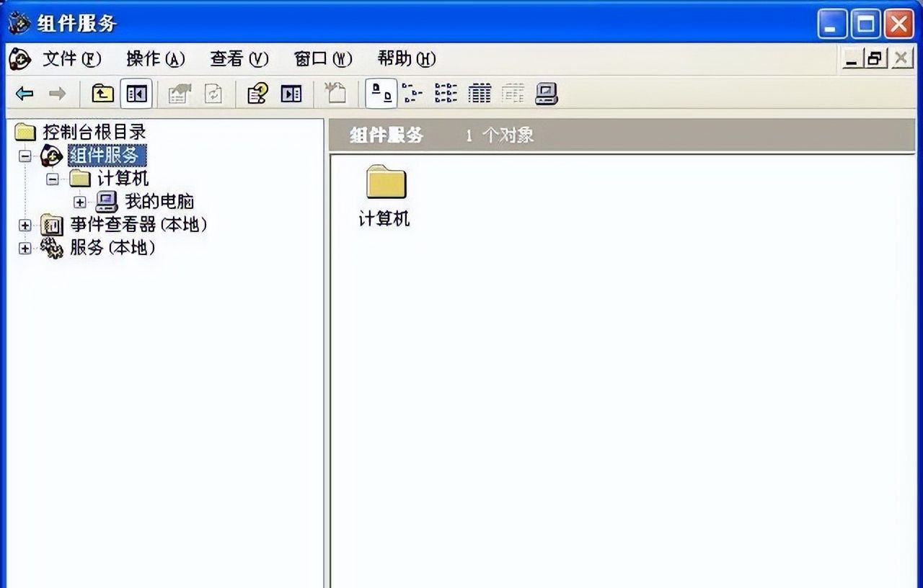Click the Up One Level toolbar icon

pyautogui.click(x=102, y=93)
